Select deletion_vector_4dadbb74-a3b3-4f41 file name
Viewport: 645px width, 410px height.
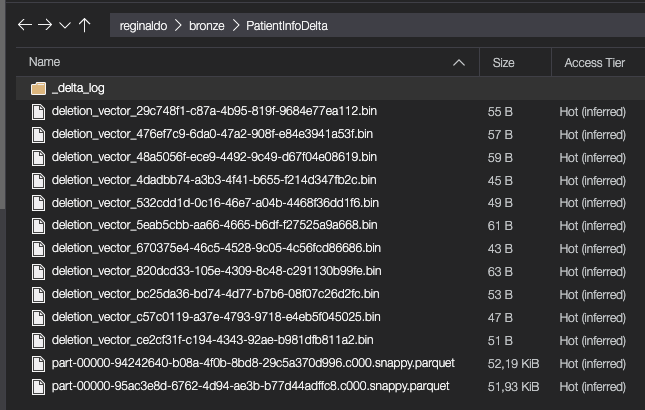pyautogui.click(x=214, y=180)
